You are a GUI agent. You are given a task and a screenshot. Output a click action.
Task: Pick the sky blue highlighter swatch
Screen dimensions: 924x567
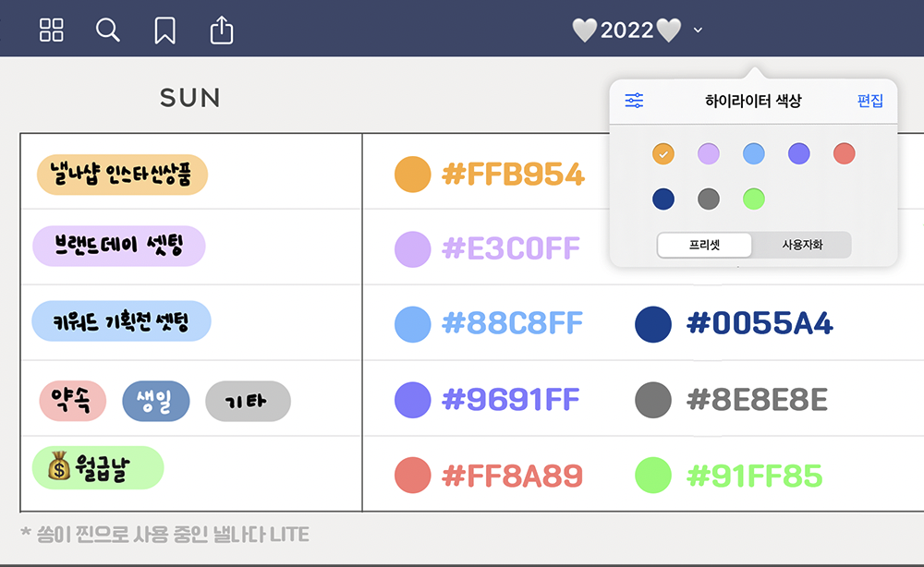754,153
